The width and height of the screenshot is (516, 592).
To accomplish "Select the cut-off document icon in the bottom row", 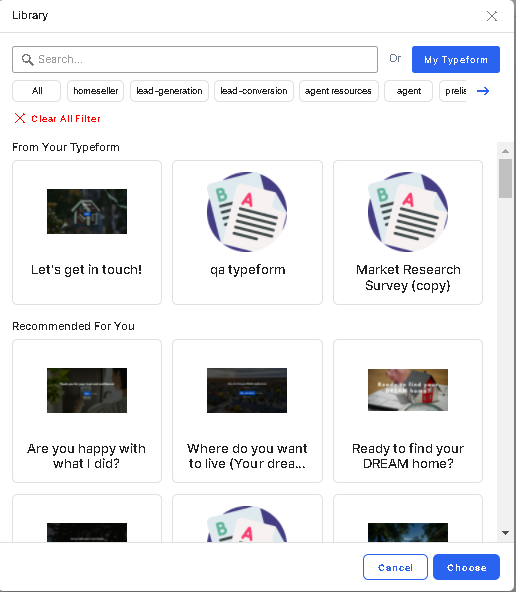I will [247, 524].
